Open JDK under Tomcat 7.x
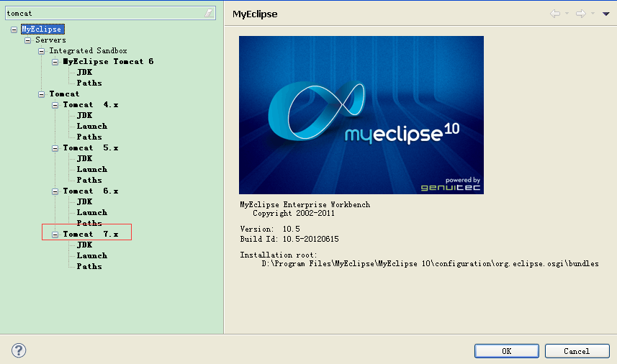The image size is (617, 364). coord(85,245)
